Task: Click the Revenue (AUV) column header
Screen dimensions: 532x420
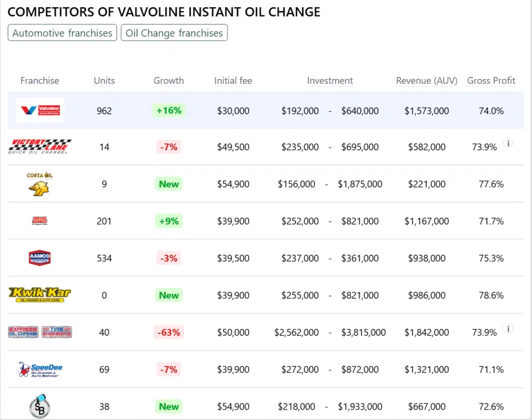Action: coord(427,81)
